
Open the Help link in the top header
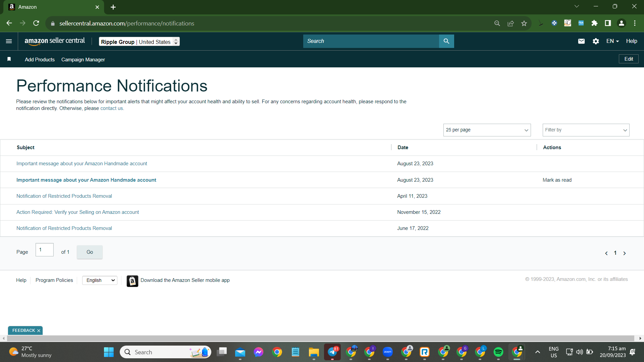point(632,41)
